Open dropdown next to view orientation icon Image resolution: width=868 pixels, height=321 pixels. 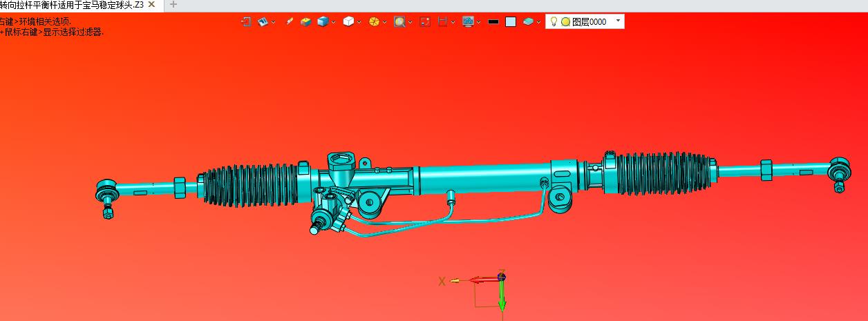274,22
